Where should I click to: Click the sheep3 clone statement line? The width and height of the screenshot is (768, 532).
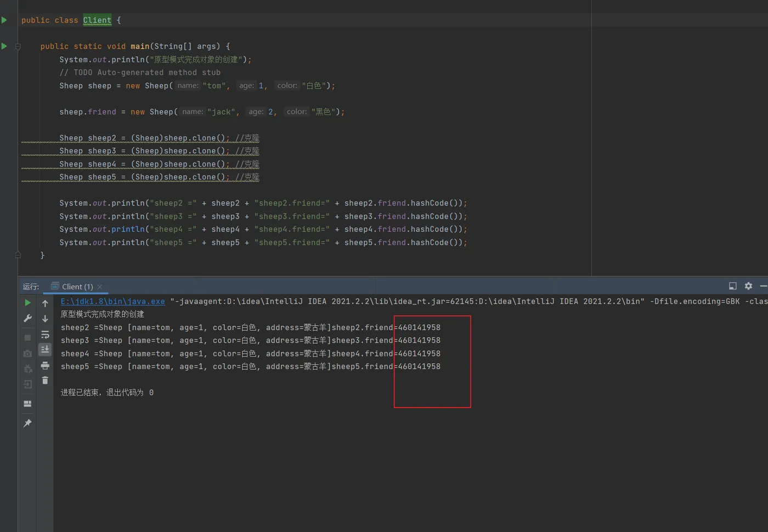(x=159, y=151)
